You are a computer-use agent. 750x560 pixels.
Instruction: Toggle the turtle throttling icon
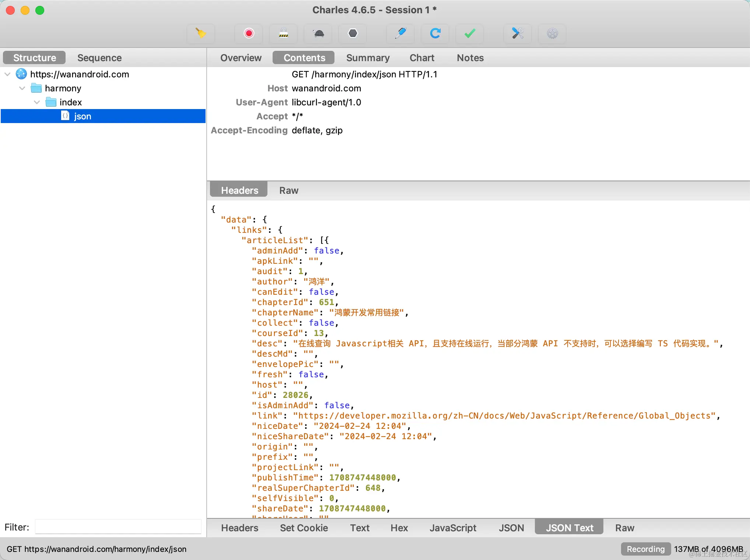pyautogui.click(x=318, y=34)
